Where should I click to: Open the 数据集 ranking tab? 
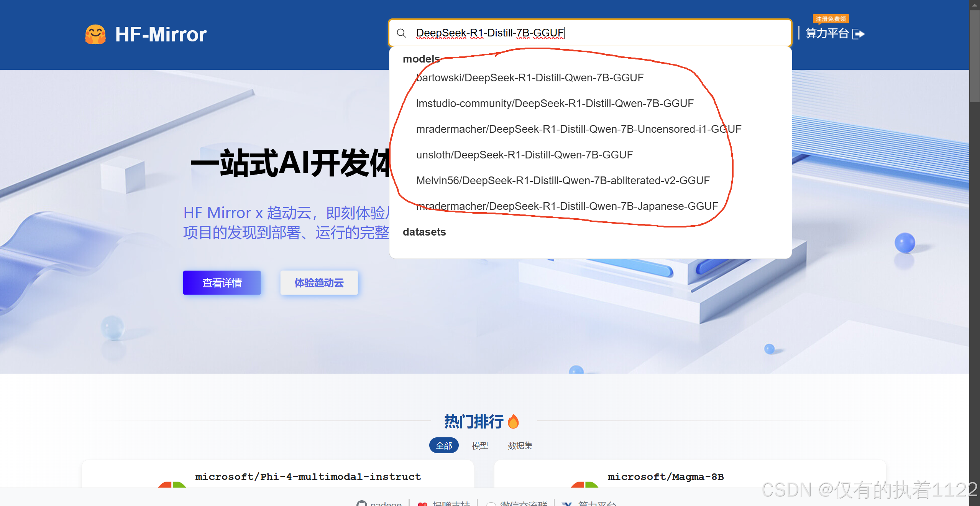click(520, 446)
